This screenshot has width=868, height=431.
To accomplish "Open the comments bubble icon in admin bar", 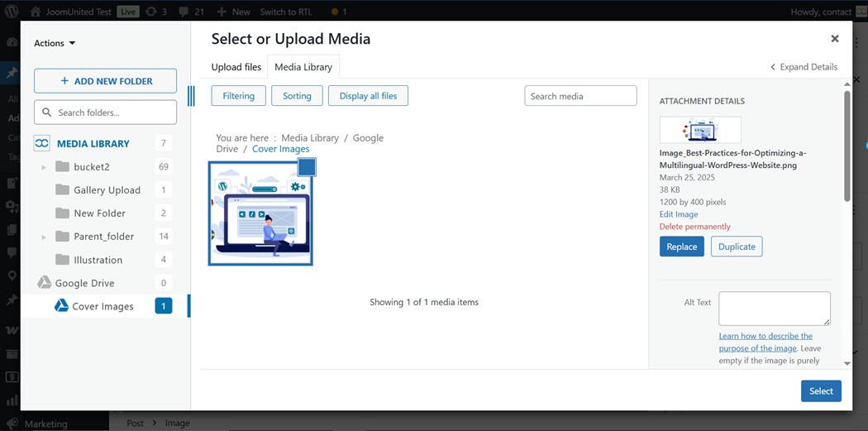I will (x=184, y=12).
